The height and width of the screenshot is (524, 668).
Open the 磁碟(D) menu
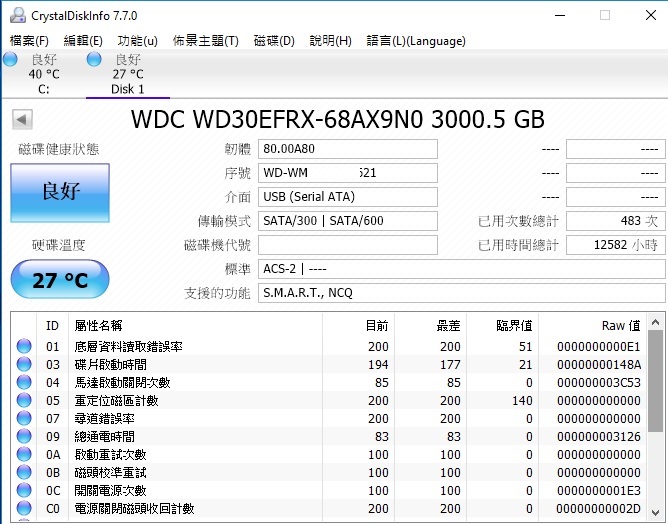274,41
